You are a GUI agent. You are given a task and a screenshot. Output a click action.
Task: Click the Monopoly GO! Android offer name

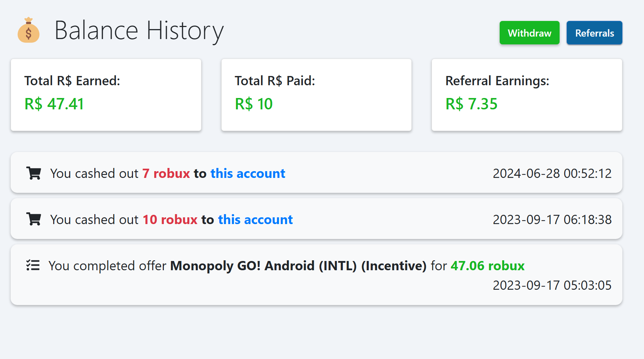click(x=298, y=266)
